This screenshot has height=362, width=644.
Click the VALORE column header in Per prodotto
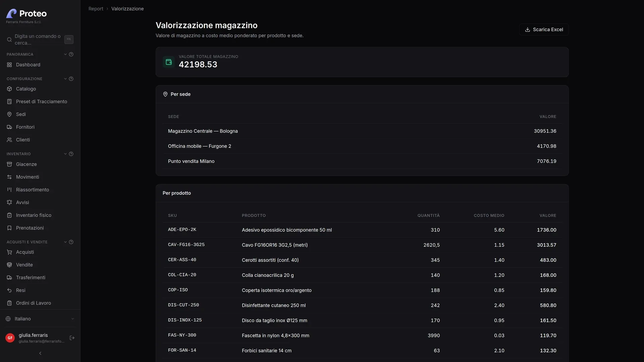(548, 216)
